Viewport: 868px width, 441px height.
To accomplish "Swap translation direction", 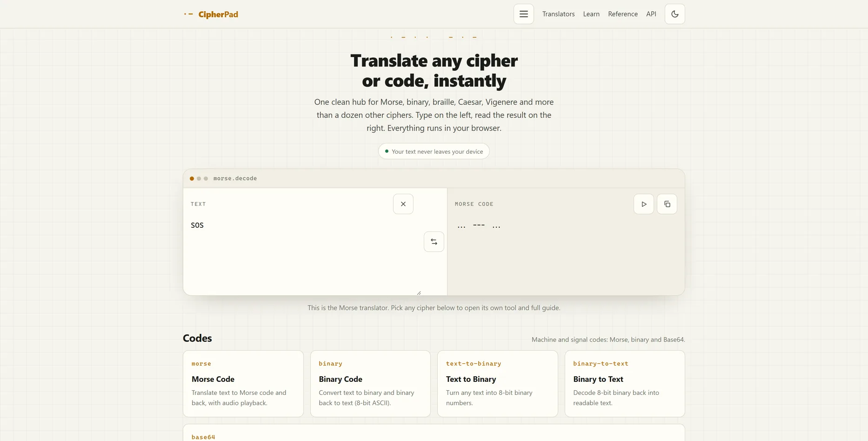I will click(434, 242).
